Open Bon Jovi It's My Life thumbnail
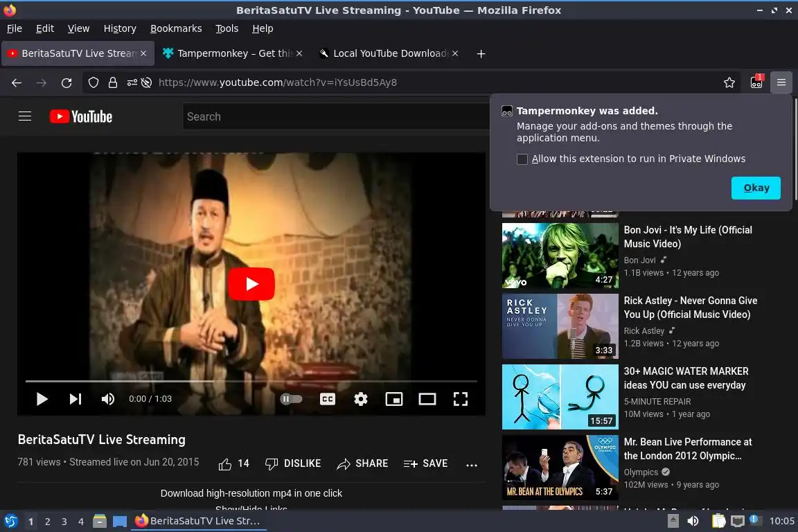Image resolution: width=798 pixels, height=532 pixels. 560,256
